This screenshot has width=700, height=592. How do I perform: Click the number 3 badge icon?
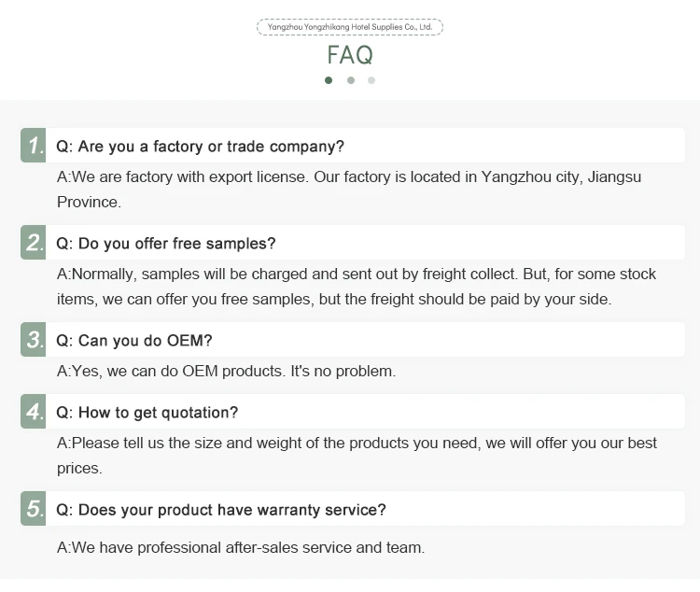(x=34, y=340)
